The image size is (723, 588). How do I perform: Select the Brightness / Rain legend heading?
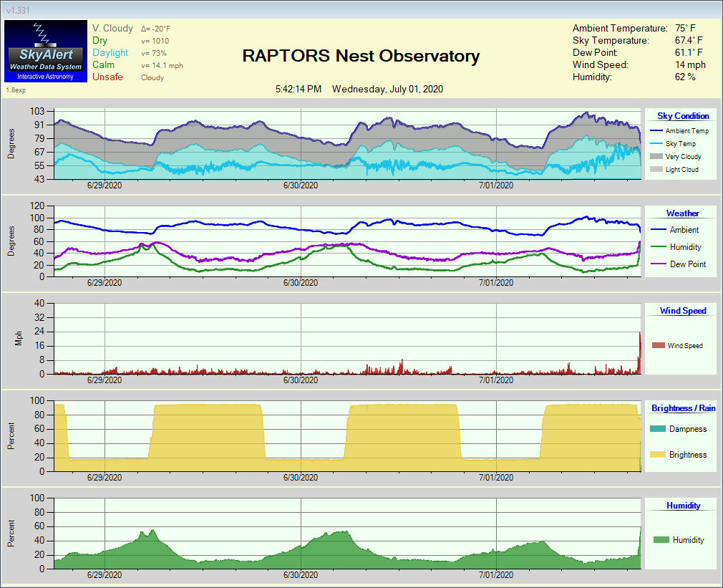tap(683, 408)
